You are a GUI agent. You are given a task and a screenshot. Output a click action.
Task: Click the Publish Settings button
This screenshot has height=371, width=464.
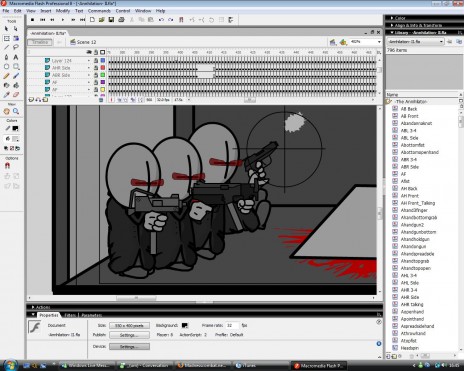click(129, 335)
